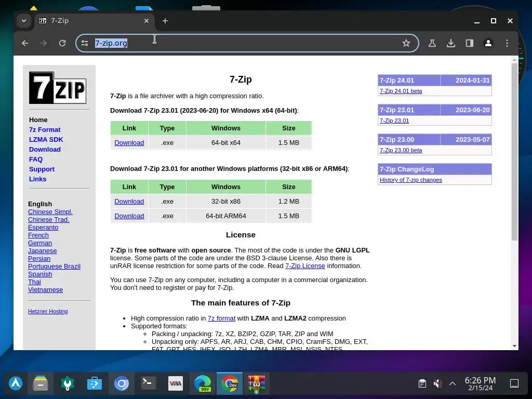Open Chrome Dev in taskbar
This screenshot has width=532, height=399.
(230, 383)
